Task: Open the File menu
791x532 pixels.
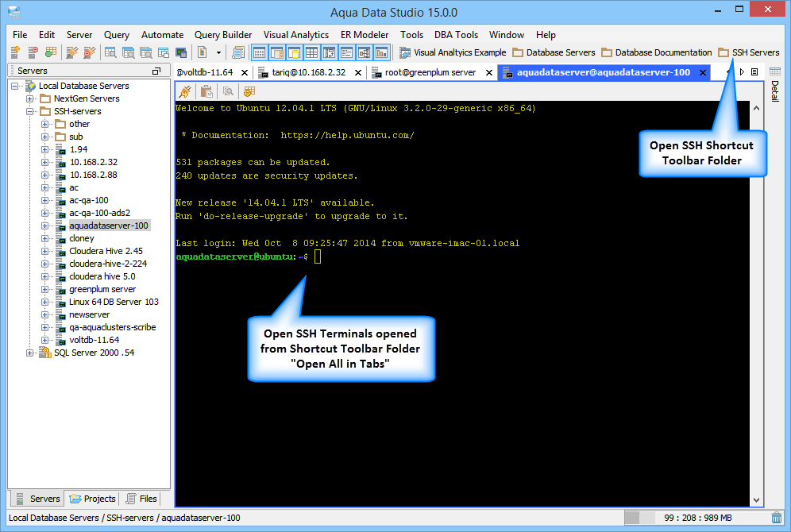Action: (20, 35)
